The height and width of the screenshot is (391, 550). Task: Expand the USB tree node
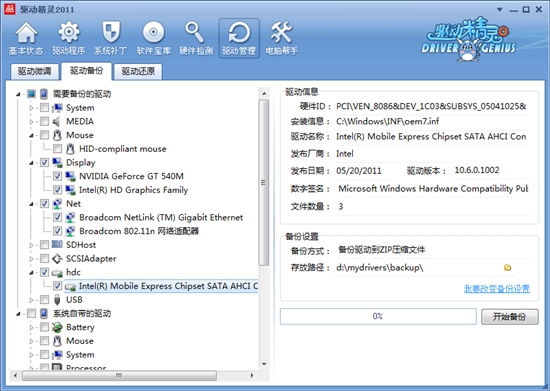tap(31, 300)
